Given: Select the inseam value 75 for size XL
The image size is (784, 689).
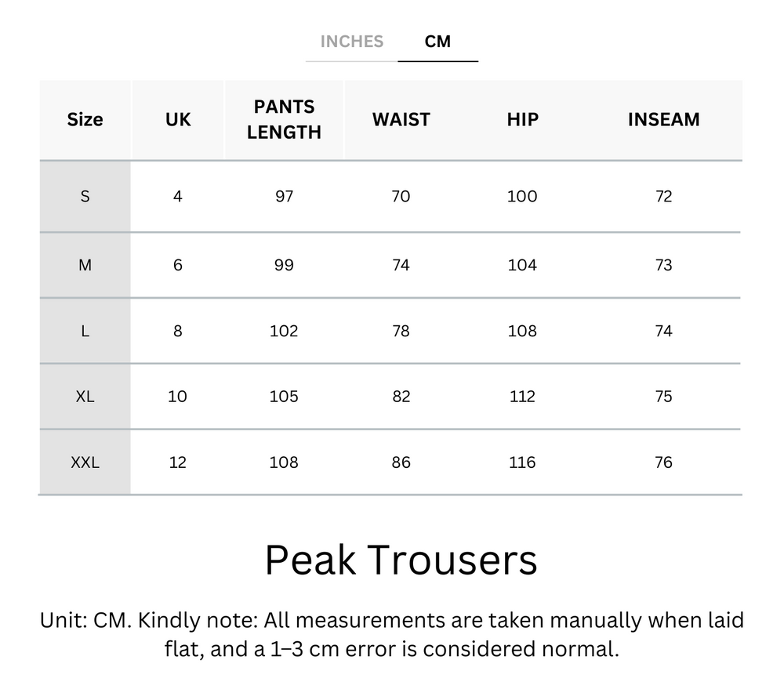Looking at the screenshot, I should (x=664, y=397).
